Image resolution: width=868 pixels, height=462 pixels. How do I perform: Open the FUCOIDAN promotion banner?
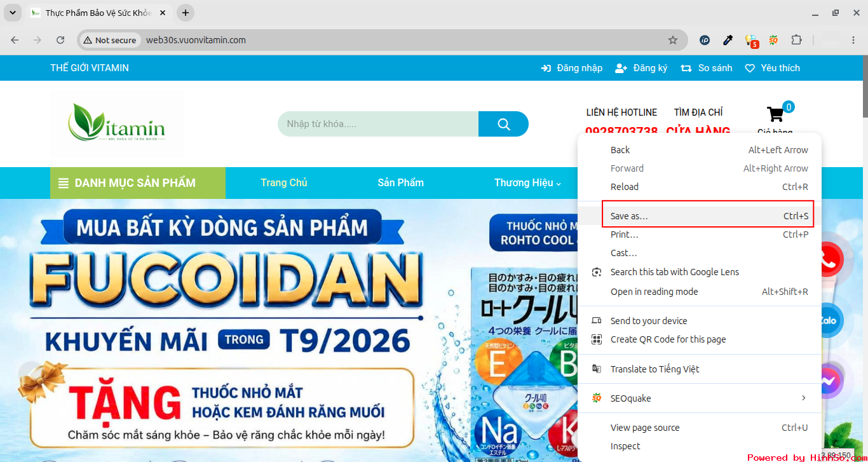pos(288,330)
